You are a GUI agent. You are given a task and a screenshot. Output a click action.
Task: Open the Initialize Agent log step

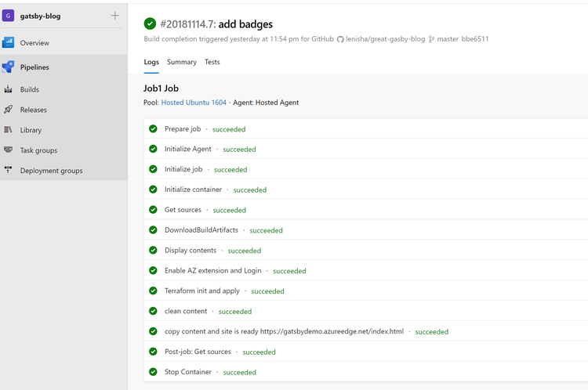[x=365, y=149]
